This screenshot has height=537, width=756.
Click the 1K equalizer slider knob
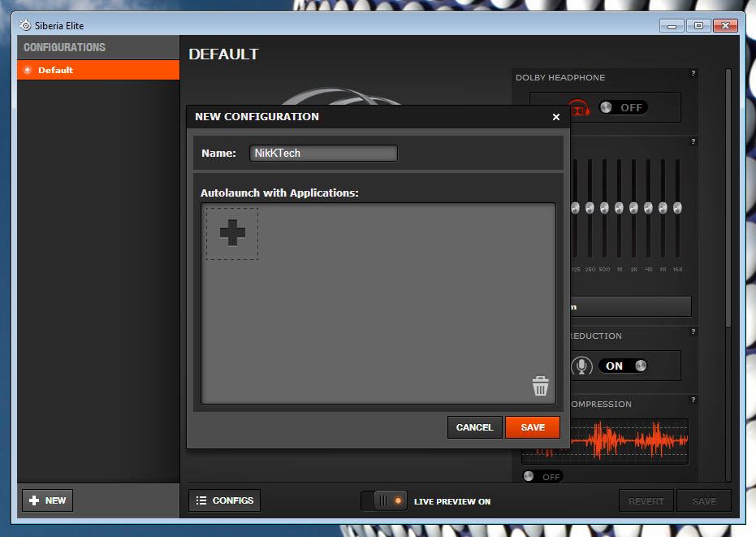619,208
